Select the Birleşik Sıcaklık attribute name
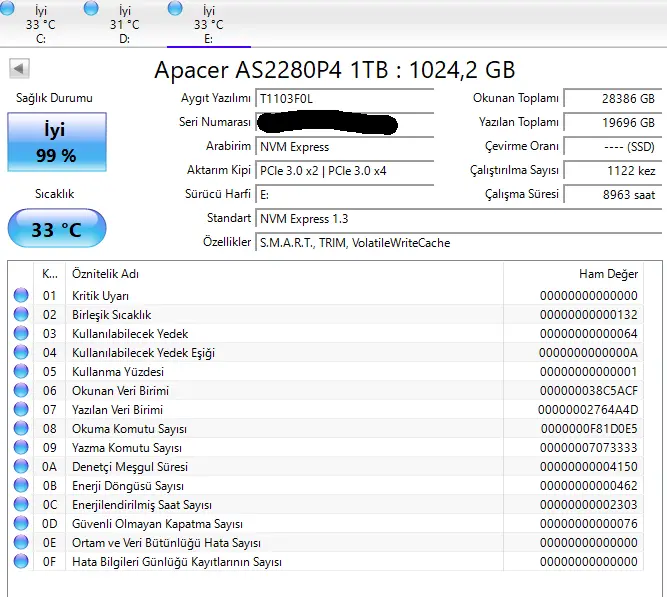This screenshot has width=667, height=597. click(111, 315)
